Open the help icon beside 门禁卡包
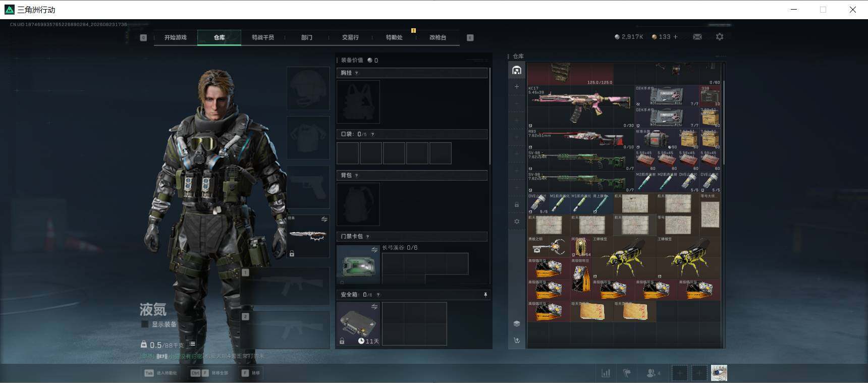 click(367, 236)
